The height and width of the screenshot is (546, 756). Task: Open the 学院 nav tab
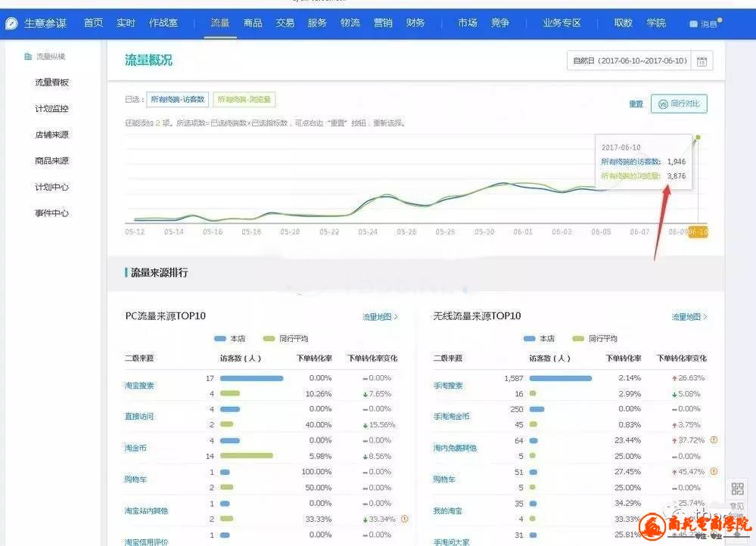(656, 23)
